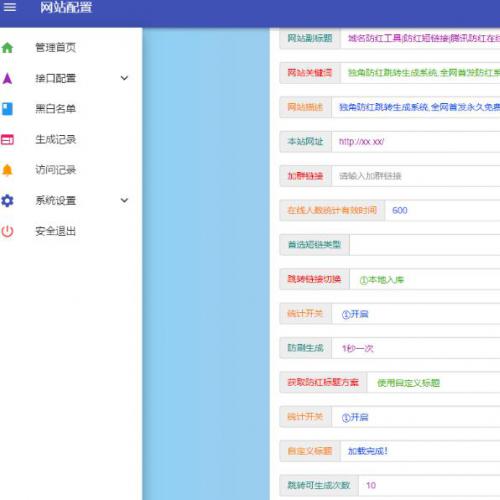Expand the 系统设置 chevron
Screen dimensions: 500x500
point(124,201)
